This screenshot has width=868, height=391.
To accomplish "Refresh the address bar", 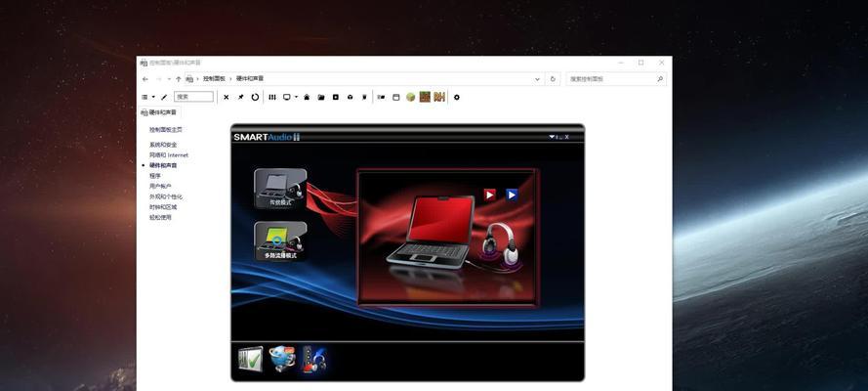I will [553, 79].
